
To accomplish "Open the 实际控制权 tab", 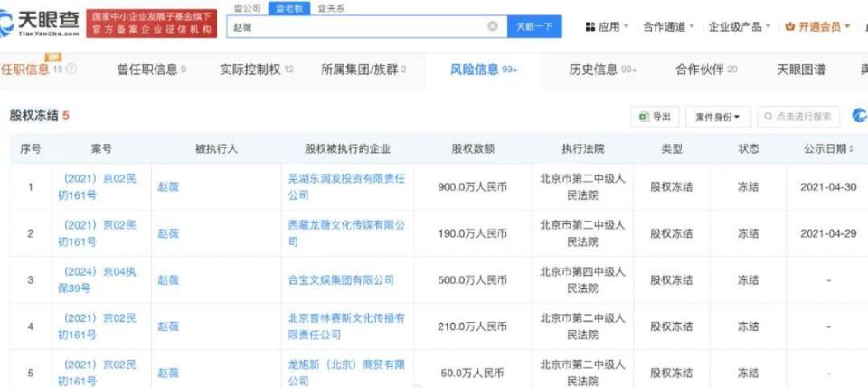I will click(x=257, y=70).
